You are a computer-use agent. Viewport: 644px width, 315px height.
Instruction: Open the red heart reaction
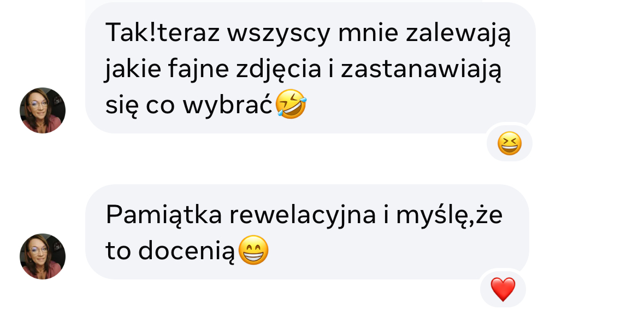(x=503, y=289)
